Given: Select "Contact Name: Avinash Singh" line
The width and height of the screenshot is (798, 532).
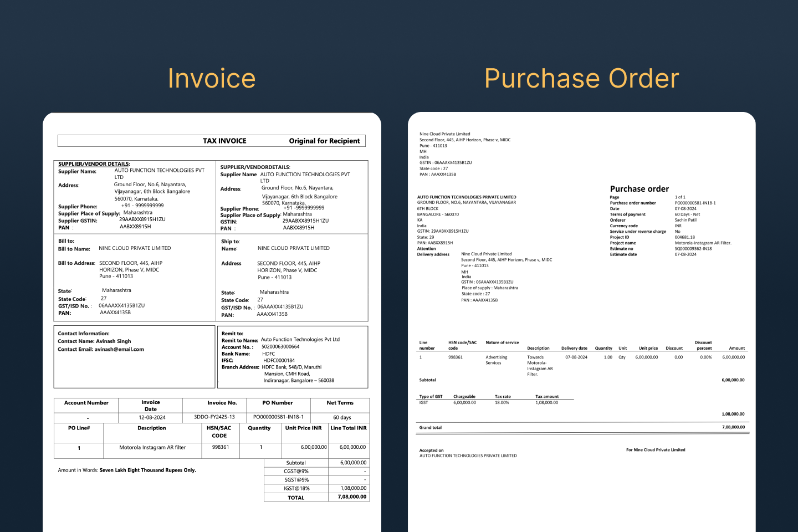Looking at the screenshot, I should [94, 341].
